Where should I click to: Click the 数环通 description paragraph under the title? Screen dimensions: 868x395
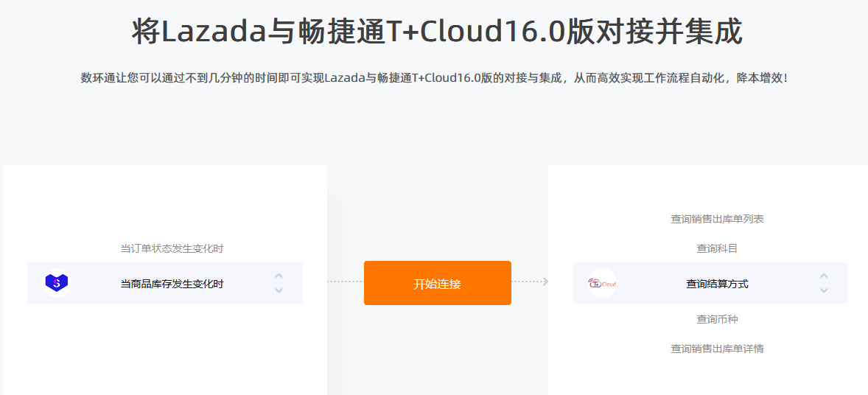point(434,78)
